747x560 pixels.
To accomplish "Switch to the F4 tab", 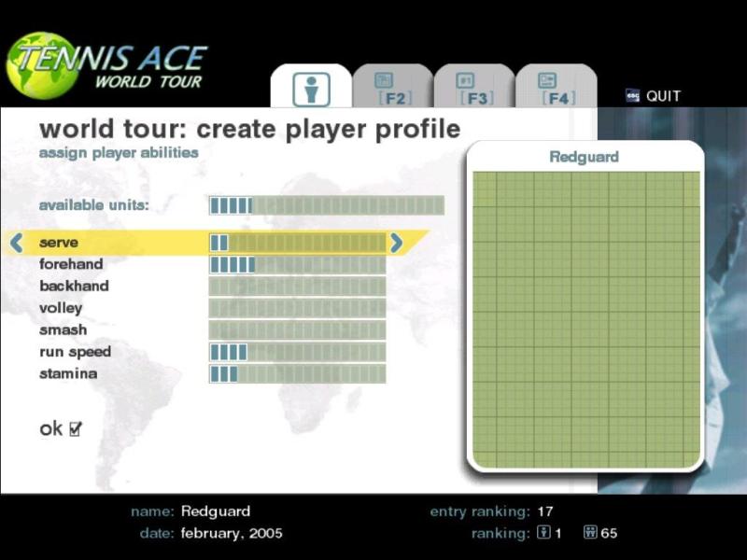I will 556,89.
